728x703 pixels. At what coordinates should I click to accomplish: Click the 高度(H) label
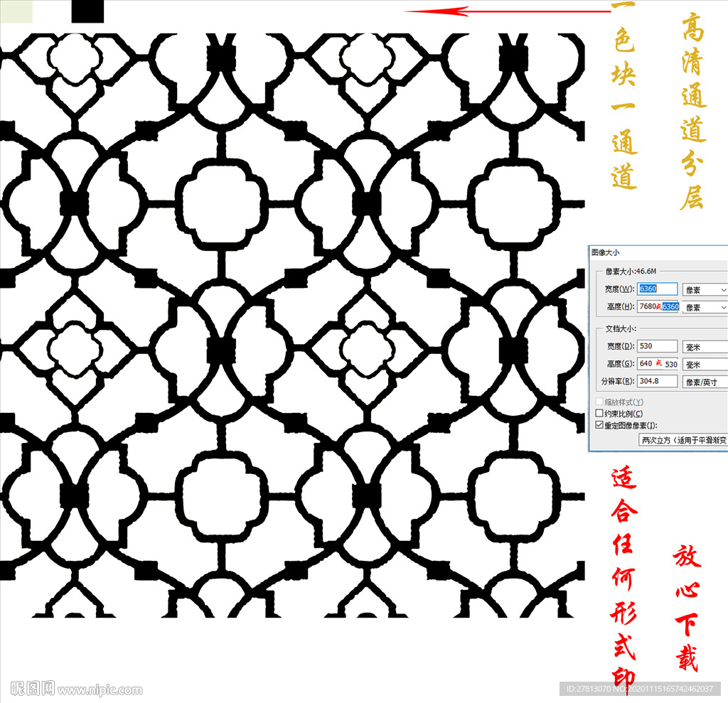tap(620, 306)
